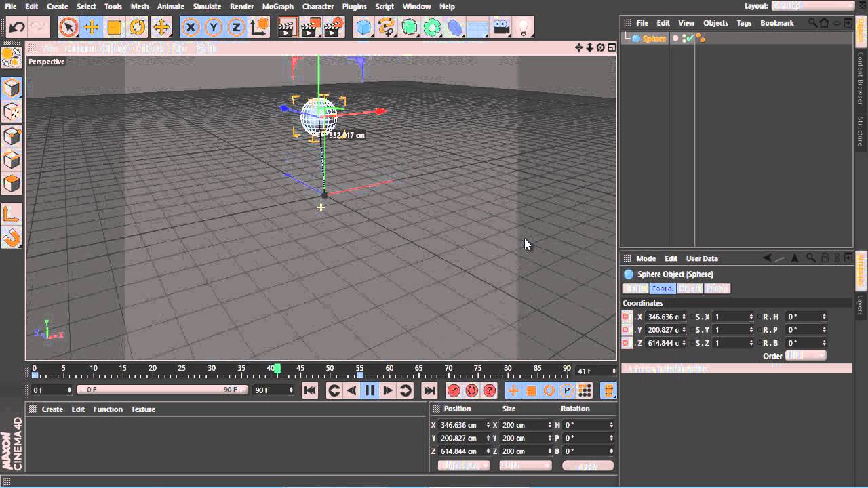868x488 pixels.
Task: Add a camera object
Action: (x=501, y=27)
